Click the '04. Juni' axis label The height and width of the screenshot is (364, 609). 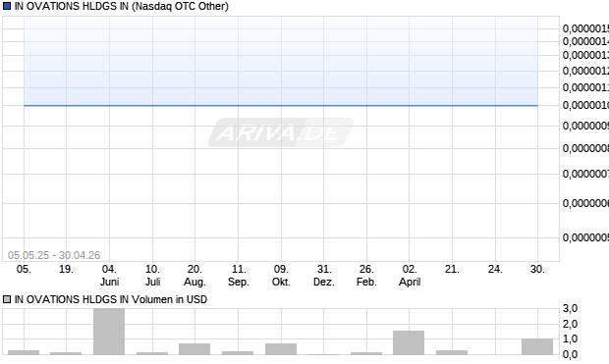tap(109, 275)
